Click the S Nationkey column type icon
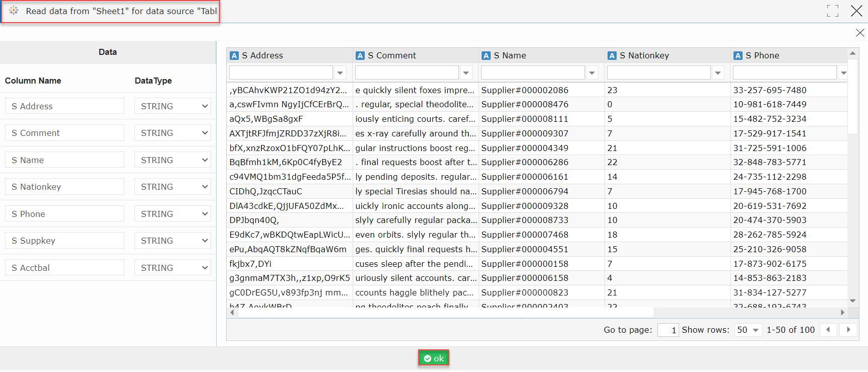This screenshot has width=868, height=372. point(612,55)
